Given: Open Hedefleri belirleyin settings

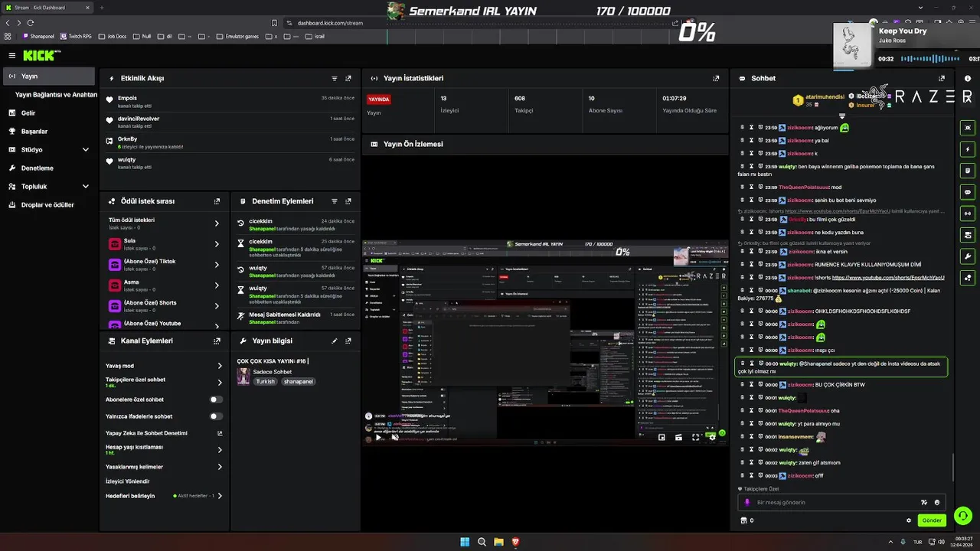Looking at the screenshot, I should point(163,496).
